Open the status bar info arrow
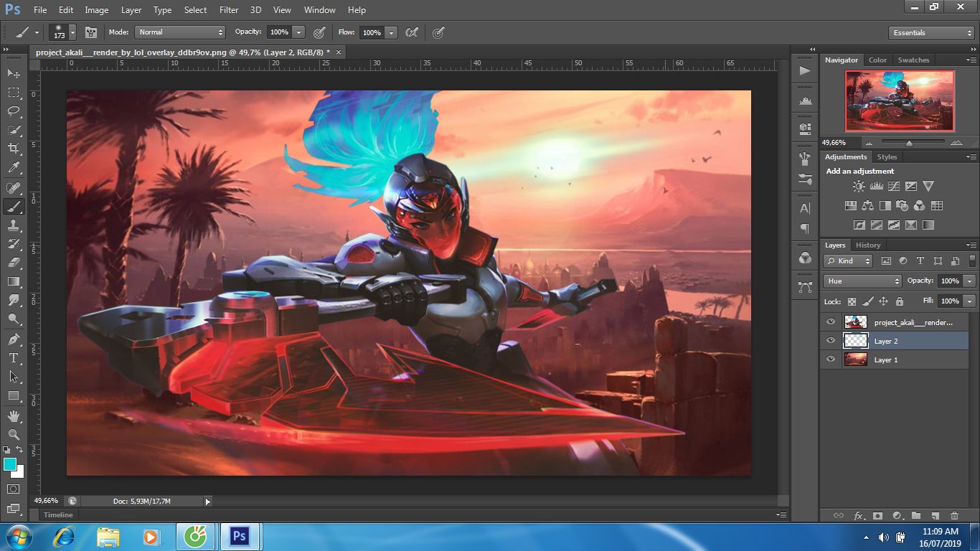This screenshot has height=551, width=980. coord(208,501)
